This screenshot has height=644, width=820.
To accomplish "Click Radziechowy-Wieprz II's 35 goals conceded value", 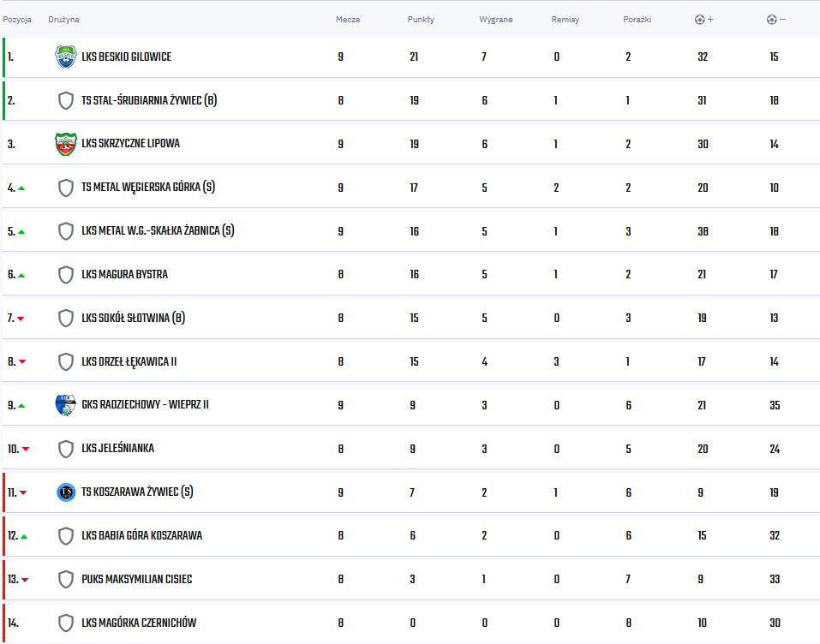I will click(775, 406).
